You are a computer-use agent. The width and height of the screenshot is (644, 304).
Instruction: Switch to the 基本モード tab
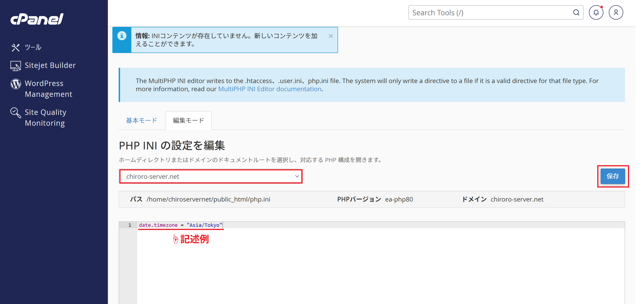click(x=141, y=121)
